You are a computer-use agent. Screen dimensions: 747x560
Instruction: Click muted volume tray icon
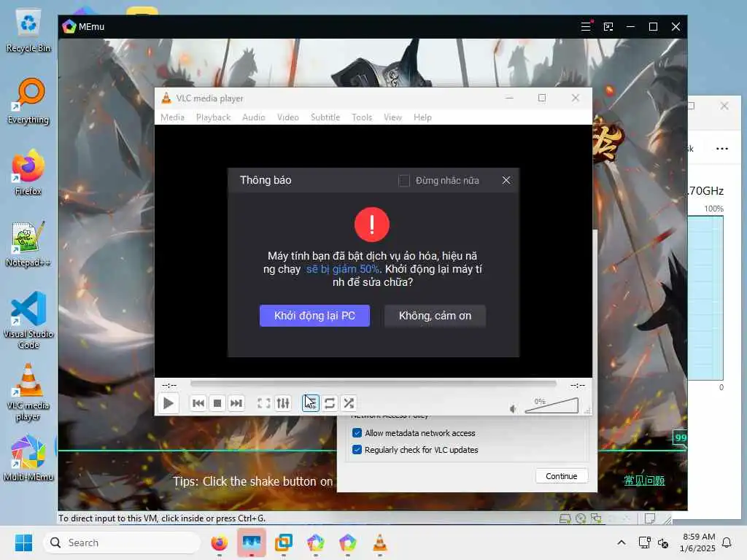[x=663, y=542]
